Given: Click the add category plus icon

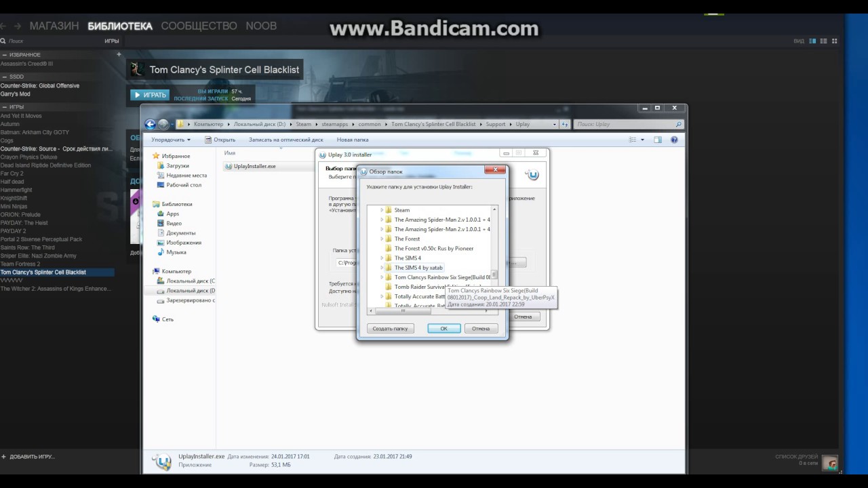Looking at the screenshot, I should tap(119, 54).
